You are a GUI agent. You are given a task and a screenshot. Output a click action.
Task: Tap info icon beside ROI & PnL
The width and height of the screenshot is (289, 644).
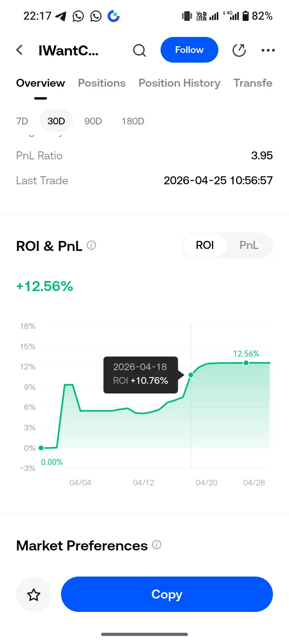point(92,245)
